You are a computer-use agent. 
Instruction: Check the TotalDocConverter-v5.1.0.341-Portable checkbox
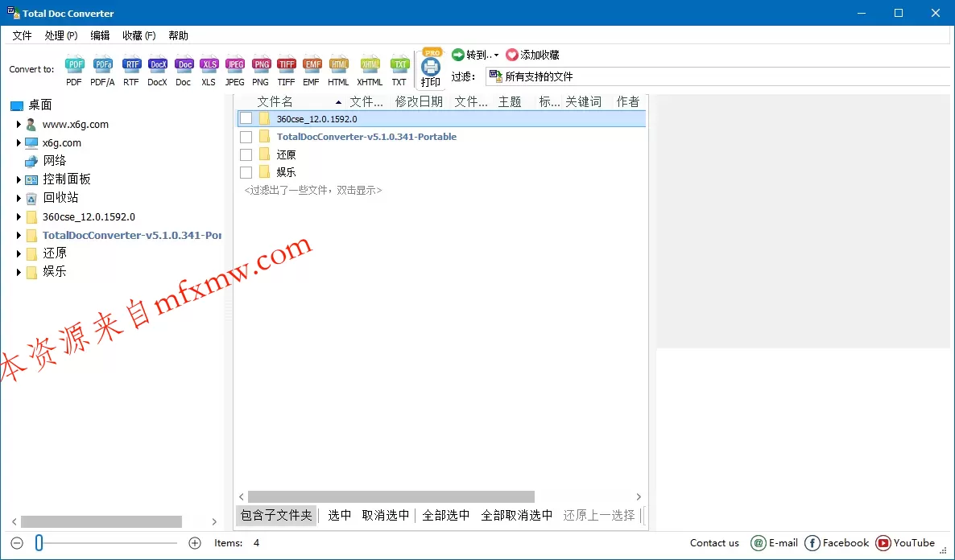[246, 137]
